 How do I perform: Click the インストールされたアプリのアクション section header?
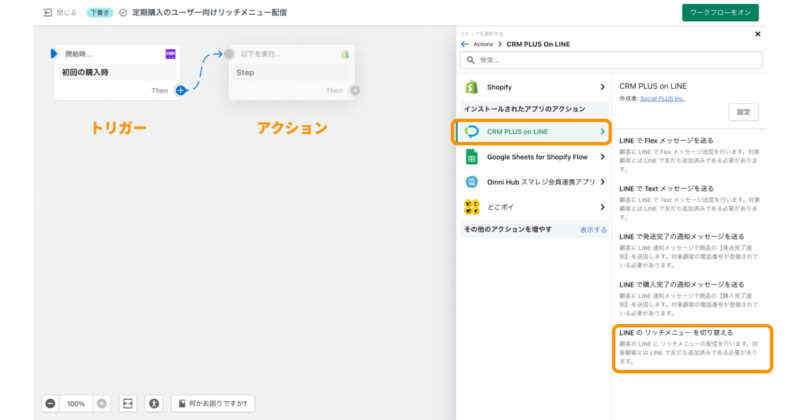click(x=524, y=109)
